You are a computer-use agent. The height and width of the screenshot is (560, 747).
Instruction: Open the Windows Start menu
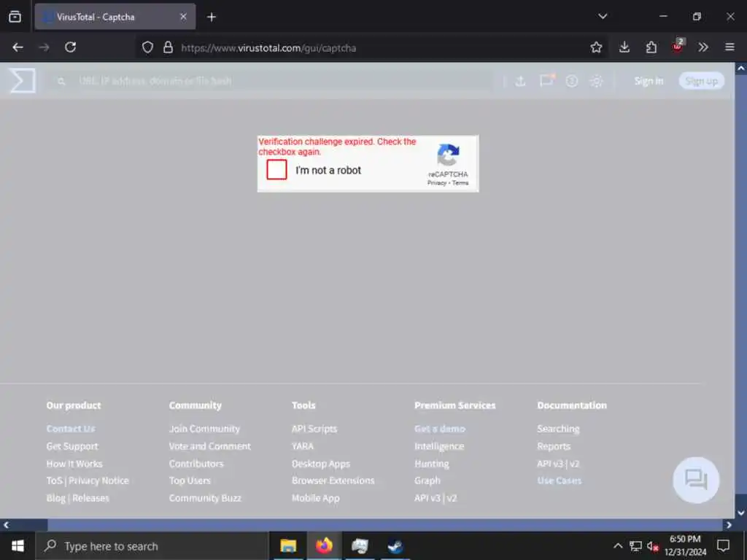click(18, 545)
